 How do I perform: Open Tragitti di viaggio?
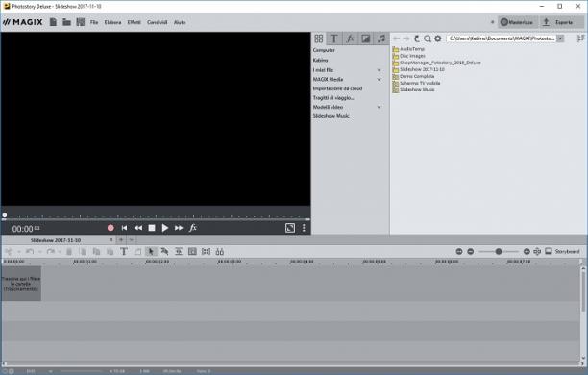pos(333,98)
